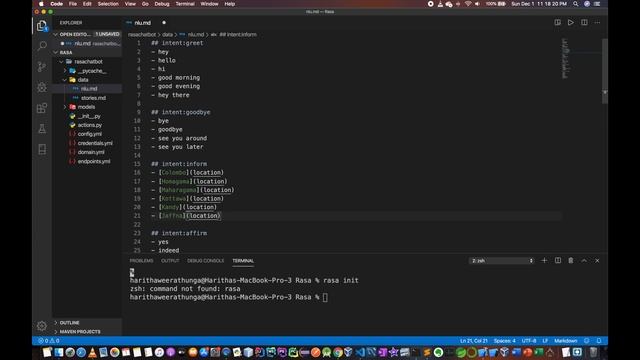
Task: Click the volume icon in menu bar
Action: click(477, 4)
